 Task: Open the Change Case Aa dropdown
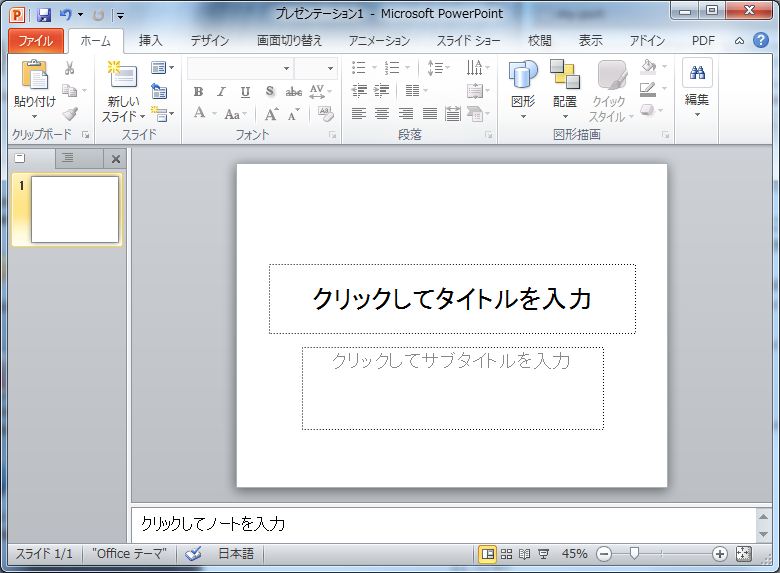pos(235,114)
